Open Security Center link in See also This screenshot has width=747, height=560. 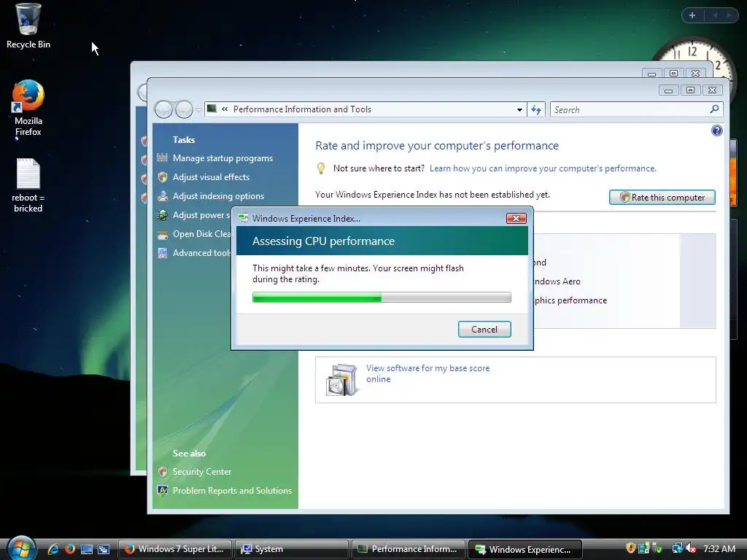pos(202,472)
